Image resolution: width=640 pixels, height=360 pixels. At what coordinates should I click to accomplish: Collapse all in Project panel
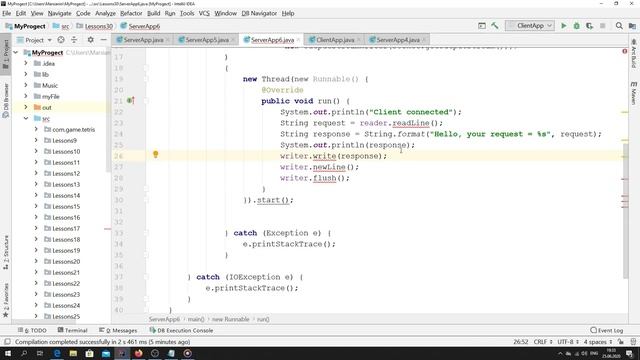pos(74,40)
